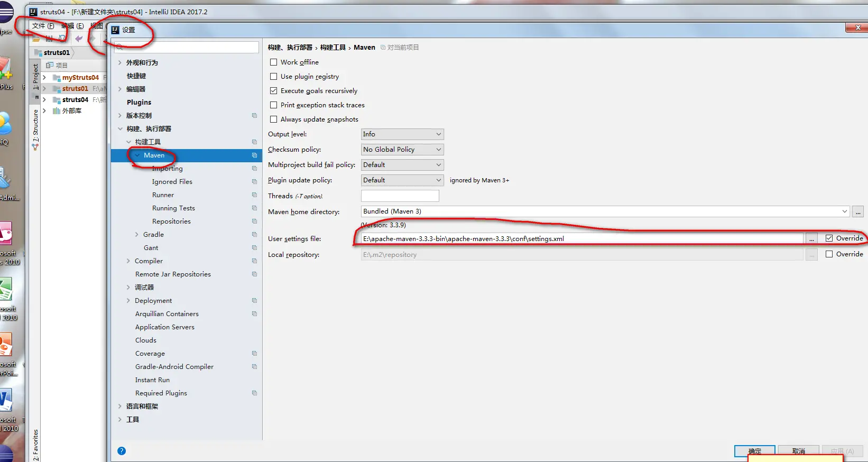Expand the Gradle settings node
Screen dimensions: 868x462
point(137,234)
